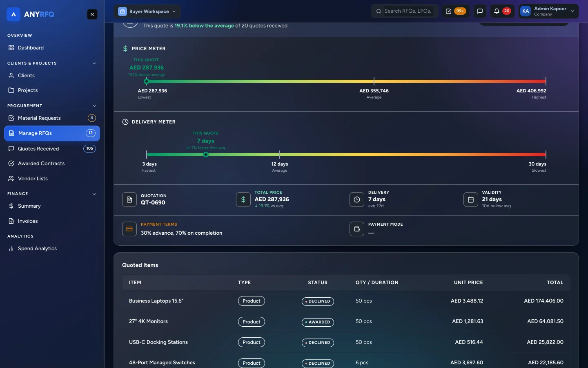
Task: Collapse the Procurement section
Action: [x=94, y=106]
